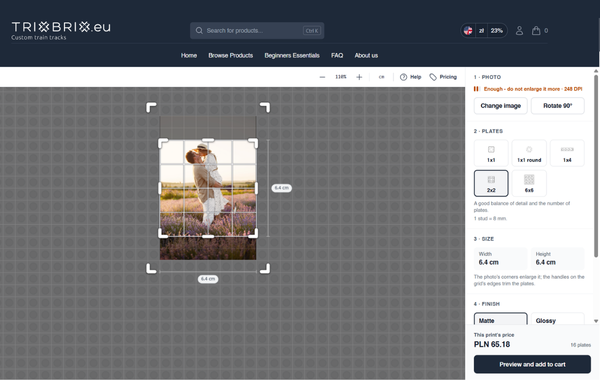Click the 110% zoom level

341,77
